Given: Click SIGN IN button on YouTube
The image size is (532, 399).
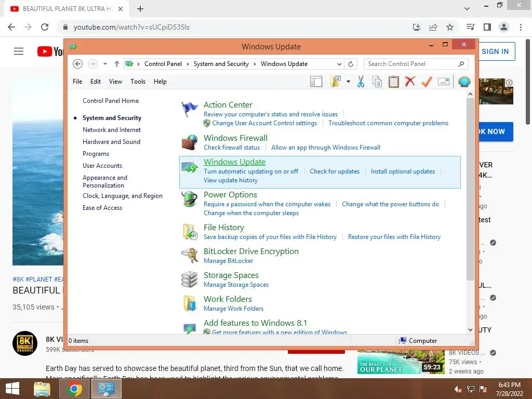Looking at the screenshot, I should pyautogui.click(x=495, y=51).
